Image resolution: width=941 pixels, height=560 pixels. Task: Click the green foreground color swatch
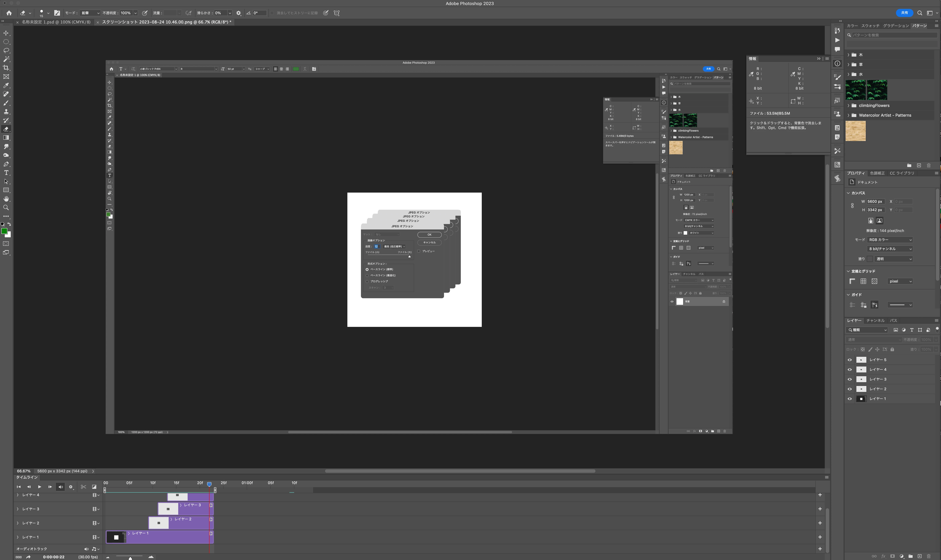4,231
